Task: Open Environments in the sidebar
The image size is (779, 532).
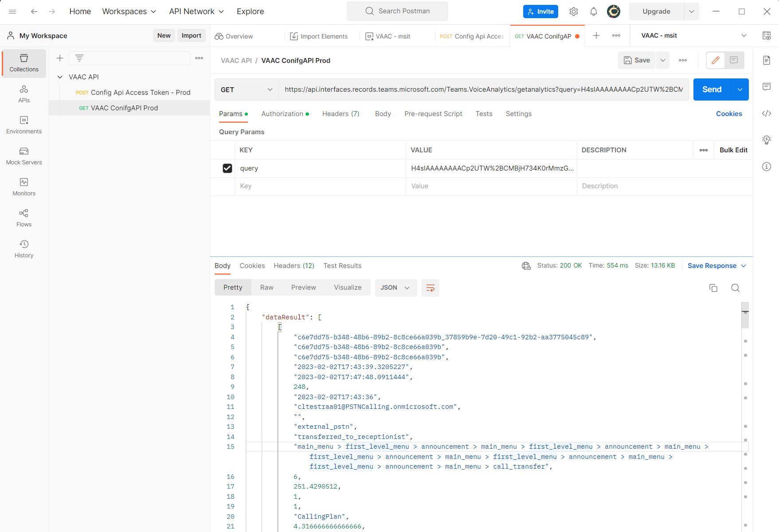Action: 24,125
